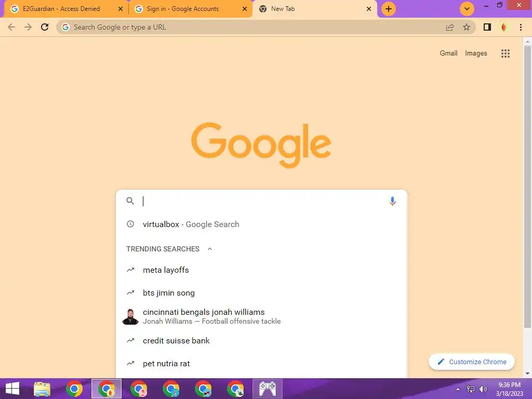This screenshot has width=532, height=399.
Task: Reload the current page
Action: [45, 27]
